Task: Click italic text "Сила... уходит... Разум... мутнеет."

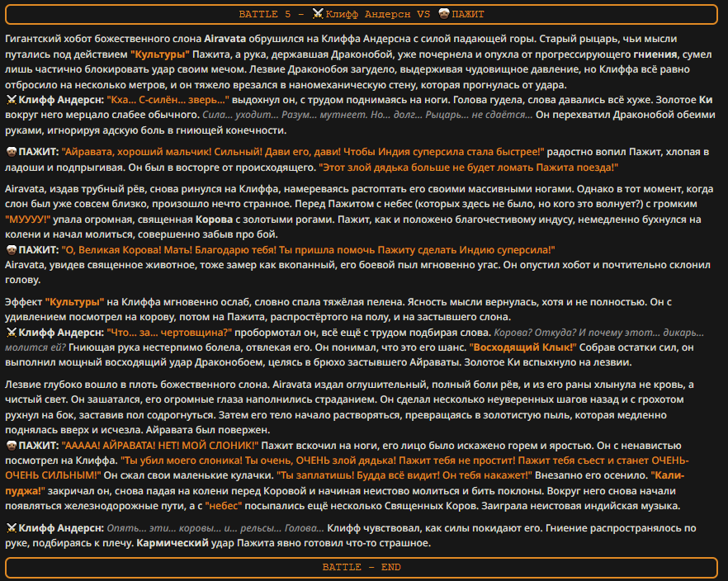Action: tap(285, 115)
